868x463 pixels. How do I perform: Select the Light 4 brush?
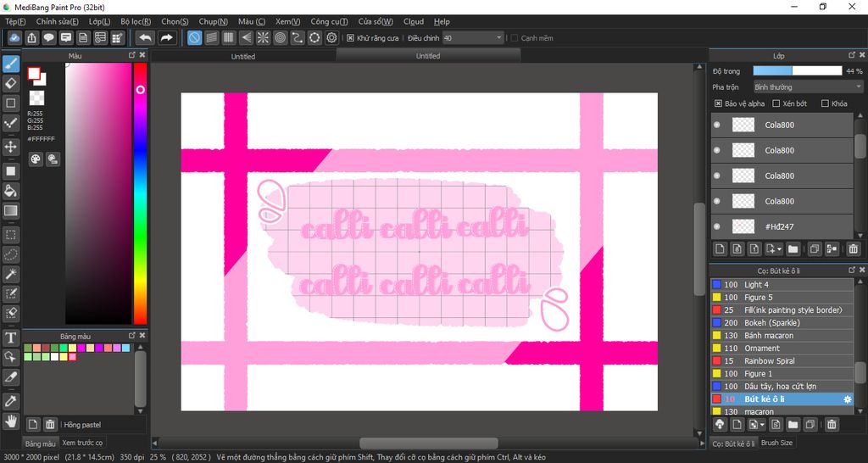click(x=782, y=285)
